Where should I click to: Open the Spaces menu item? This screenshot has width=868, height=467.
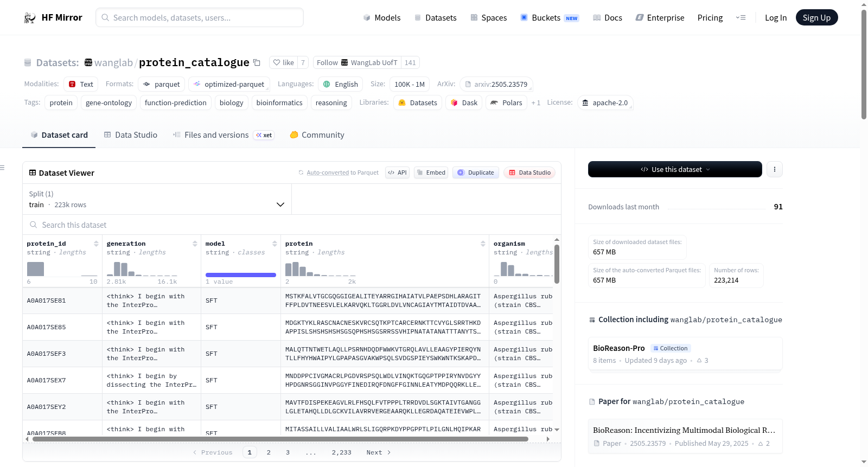tap(488, 18)
